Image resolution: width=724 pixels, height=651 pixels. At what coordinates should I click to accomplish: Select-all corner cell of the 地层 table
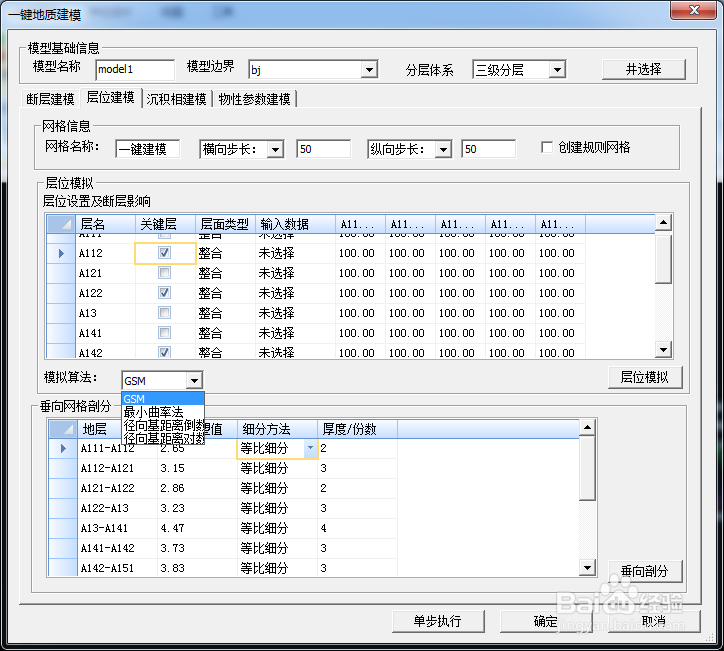(63, 429)
